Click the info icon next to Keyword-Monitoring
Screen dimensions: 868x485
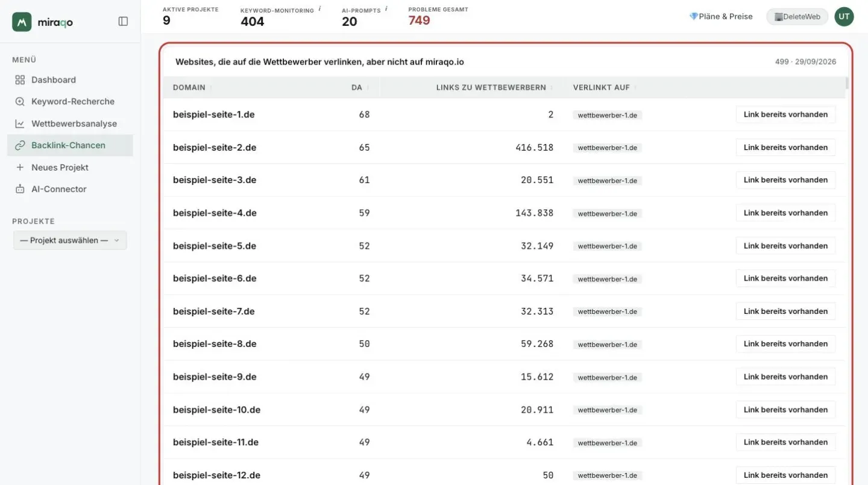tap(319, 9)
